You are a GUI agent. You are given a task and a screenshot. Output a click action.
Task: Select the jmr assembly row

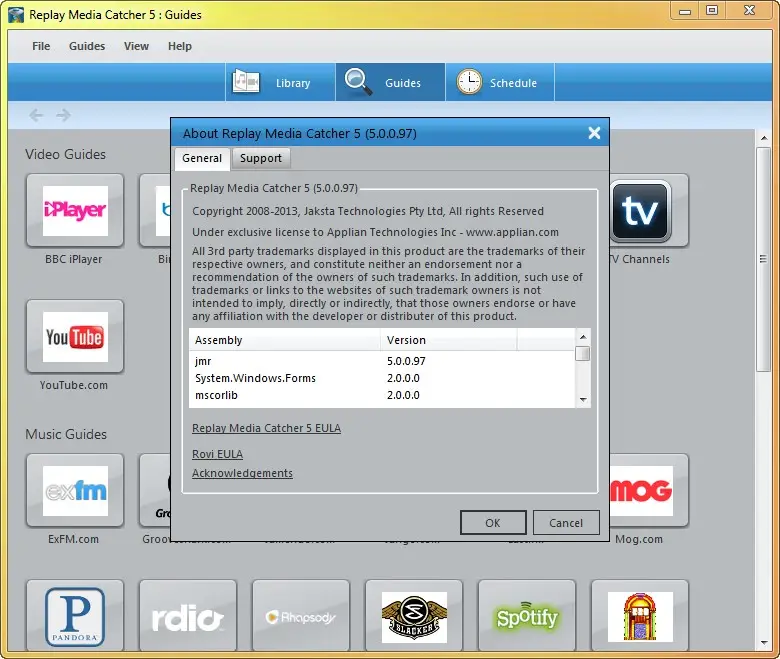(x=382, y=361)
